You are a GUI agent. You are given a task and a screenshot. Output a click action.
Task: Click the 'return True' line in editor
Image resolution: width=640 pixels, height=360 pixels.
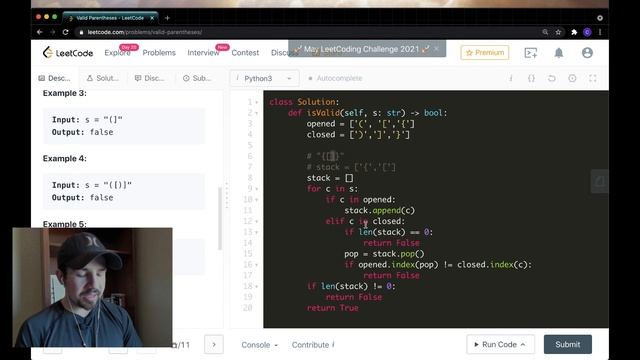tap(333, 308)
